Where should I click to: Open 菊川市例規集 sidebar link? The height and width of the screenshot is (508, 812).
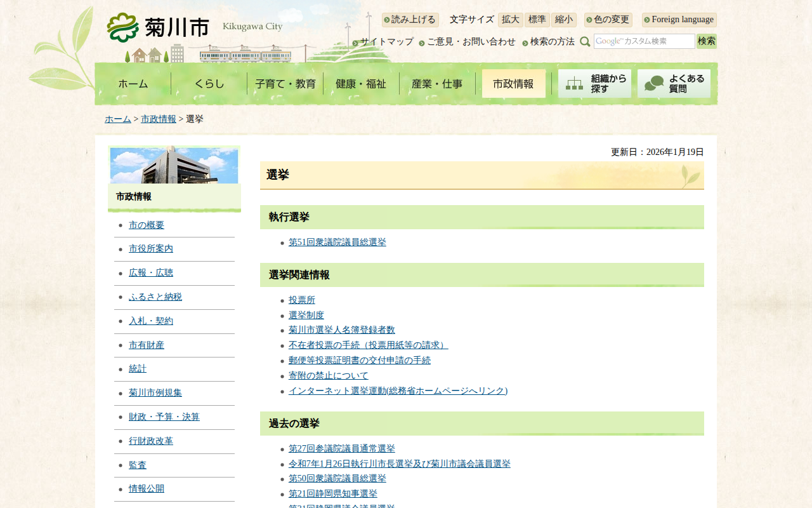point(155,393)
